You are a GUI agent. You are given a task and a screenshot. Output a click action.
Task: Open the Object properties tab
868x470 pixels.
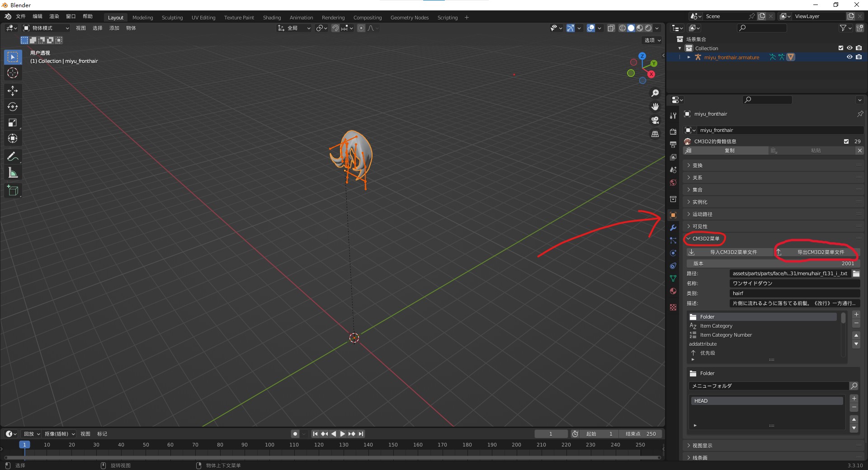673,215
